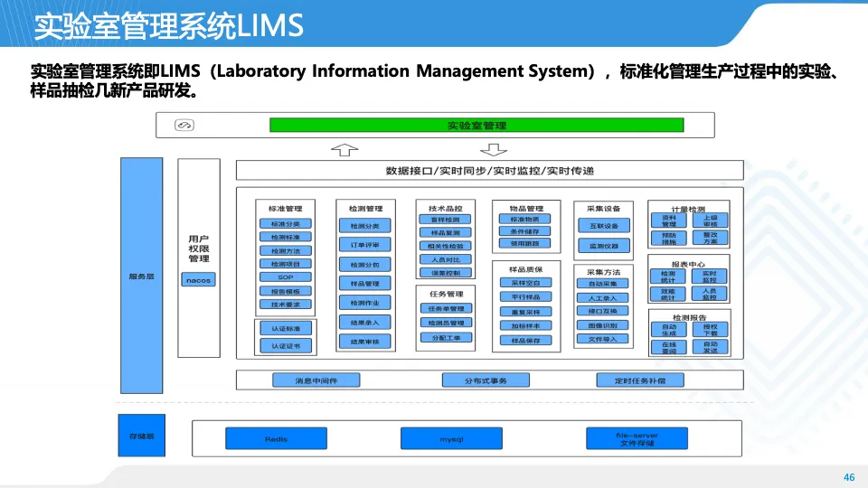This screenshot has height=488, width=868.
Task: Select the 监测仪器 box
Action: (604, 246)
